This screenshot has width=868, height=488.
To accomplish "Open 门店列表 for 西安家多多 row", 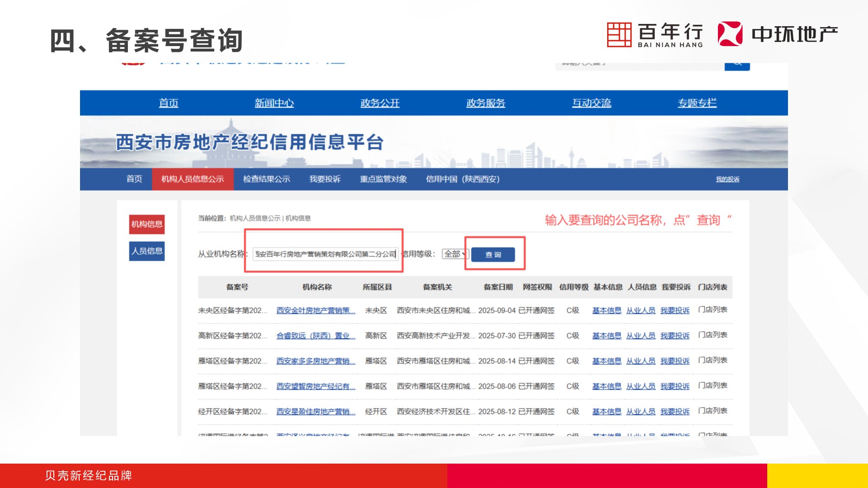I will point(713,360).
